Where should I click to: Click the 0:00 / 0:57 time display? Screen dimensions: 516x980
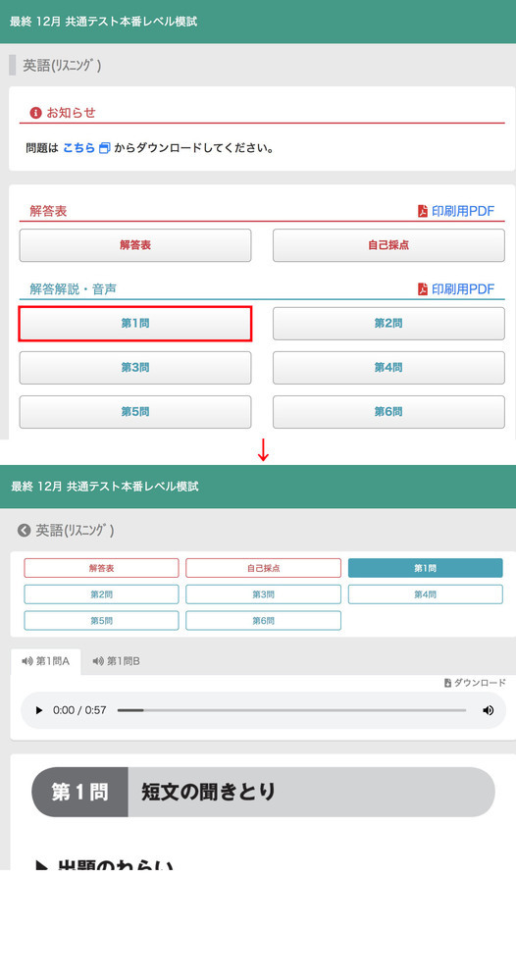[79, 710]
